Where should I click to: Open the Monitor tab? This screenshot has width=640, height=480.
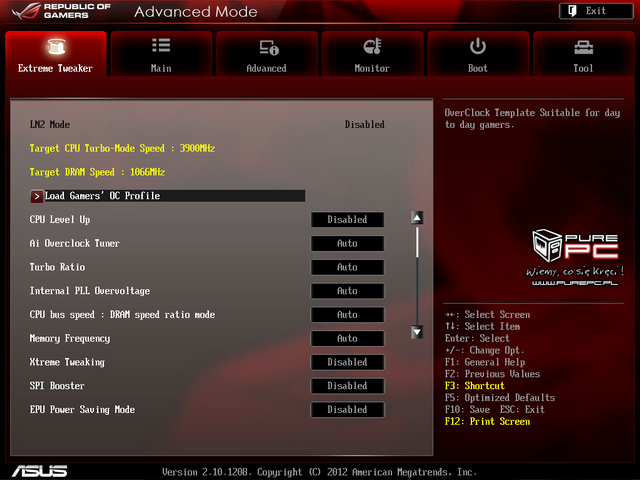coord(372,54)
